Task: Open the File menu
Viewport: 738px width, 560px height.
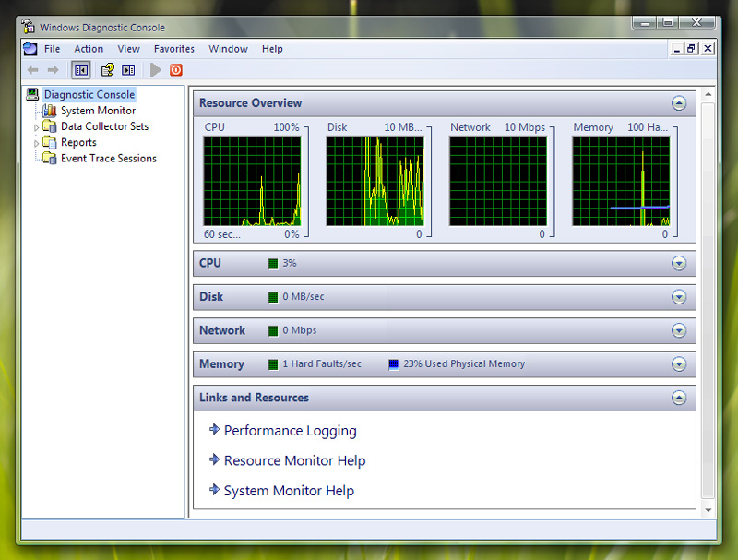Action: [x=53, y=49]
